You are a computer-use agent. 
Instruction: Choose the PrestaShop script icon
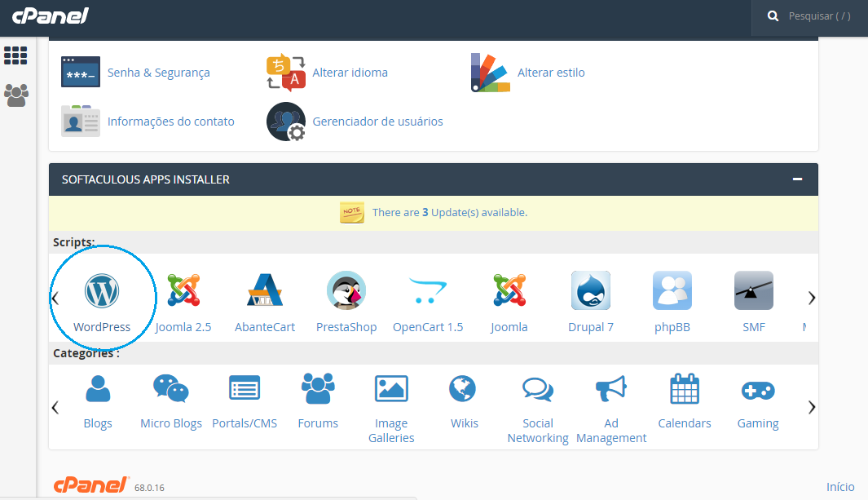[346, 290]
